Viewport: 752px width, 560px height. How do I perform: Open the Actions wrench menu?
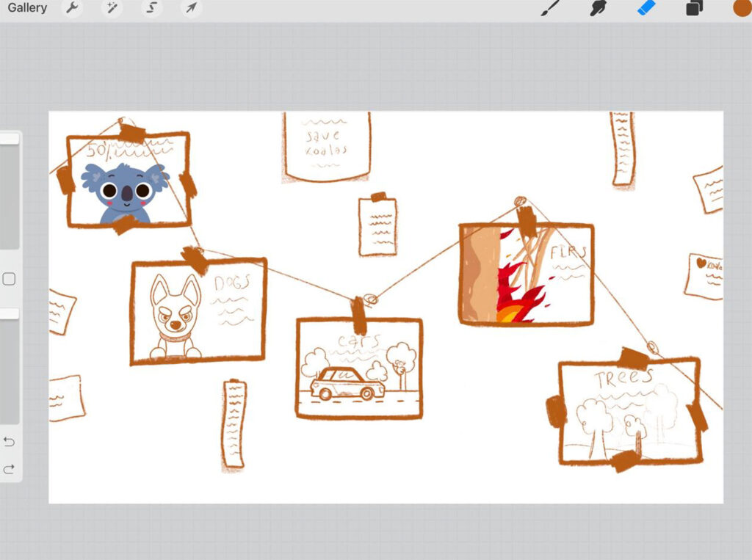pos(72,8)
